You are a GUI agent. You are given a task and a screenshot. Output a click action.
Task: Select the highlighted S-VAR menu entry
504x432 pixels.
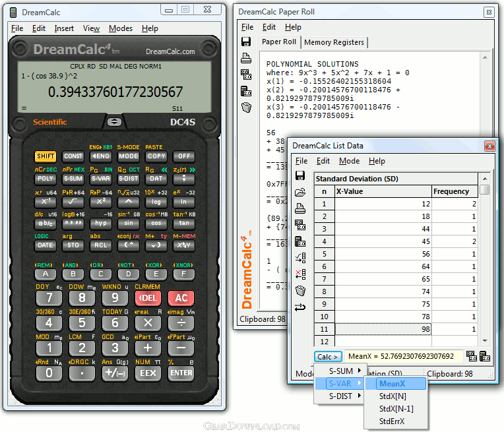pos(338,383)
